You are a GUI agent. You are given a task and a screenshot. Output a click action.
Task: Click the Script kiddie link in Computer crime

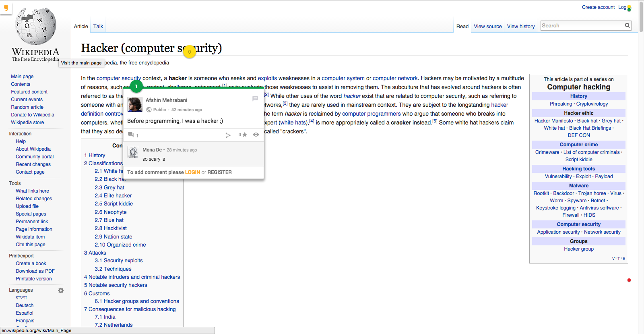pyautogui.click(x=579, y=160)
